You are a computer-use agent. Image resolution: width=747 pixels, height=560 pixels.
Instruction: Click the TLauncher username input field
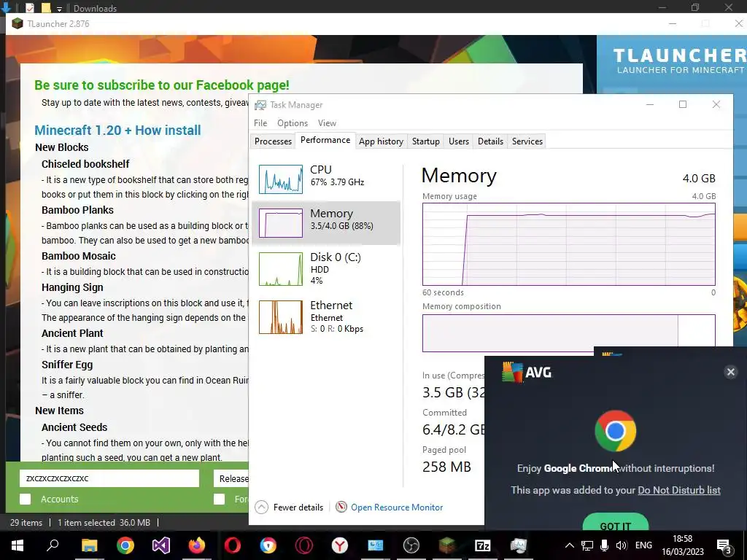(109, 478)
